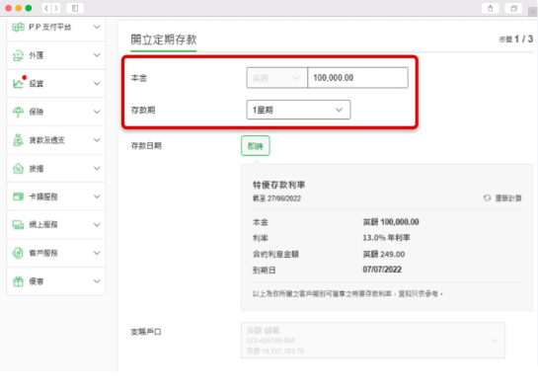Click the account number 123-456789-888
The image size is (538, 392).
(x=270, y=341)
